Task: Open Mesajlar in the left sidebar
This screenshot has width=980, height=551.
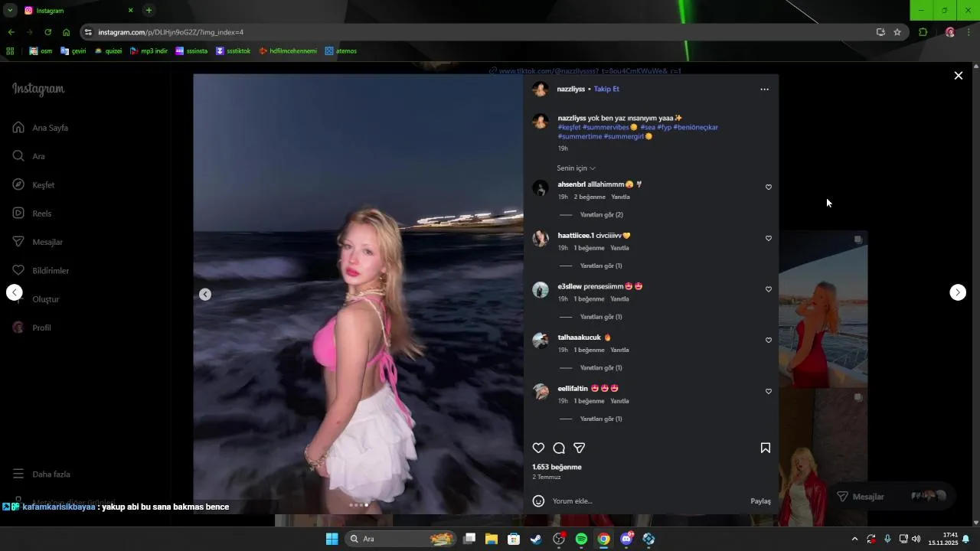Action: tap(38, 242)
